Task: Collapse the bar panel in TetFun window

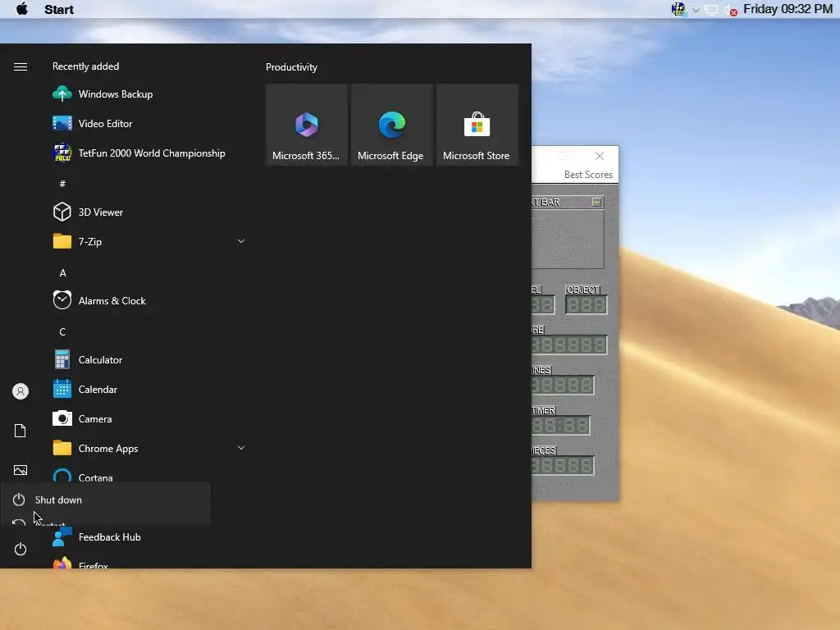Action: click(596, 202)
